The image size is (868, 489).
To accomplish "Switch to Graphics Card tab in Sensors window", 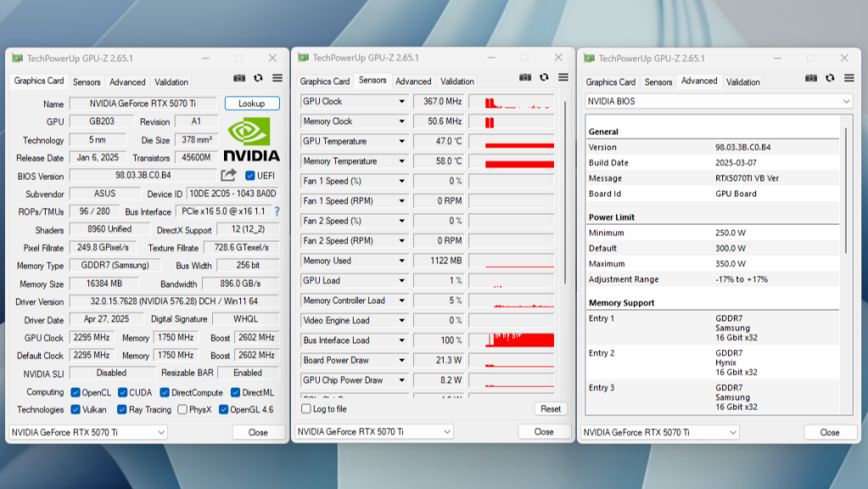I will pyautogui.click(x=324, y=81).
